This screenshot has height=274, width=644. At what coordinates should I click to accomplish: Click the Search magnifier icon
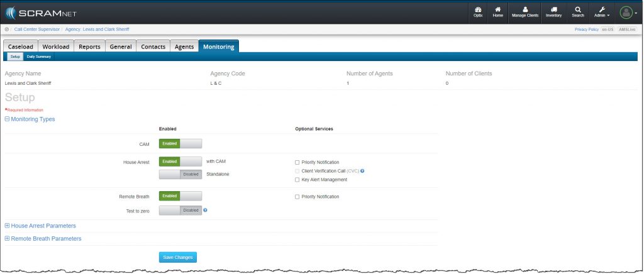pos(577,12)
